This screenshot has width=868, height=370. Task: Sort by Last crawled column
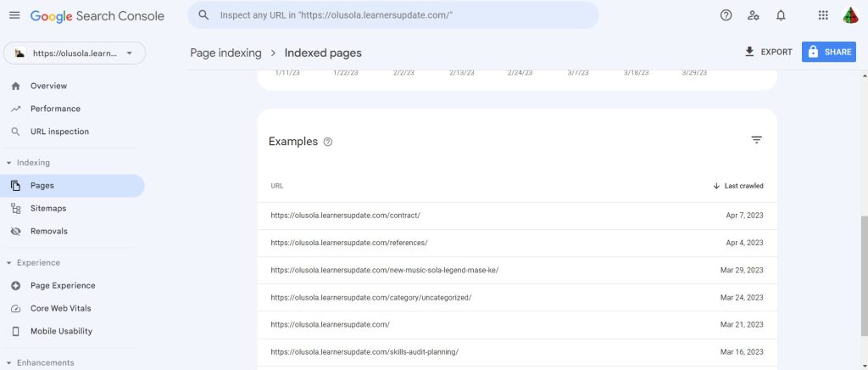738,186
